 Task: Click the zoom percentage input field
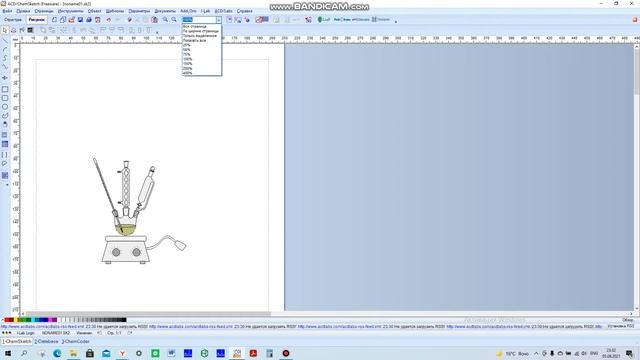(x=199, y=20)
